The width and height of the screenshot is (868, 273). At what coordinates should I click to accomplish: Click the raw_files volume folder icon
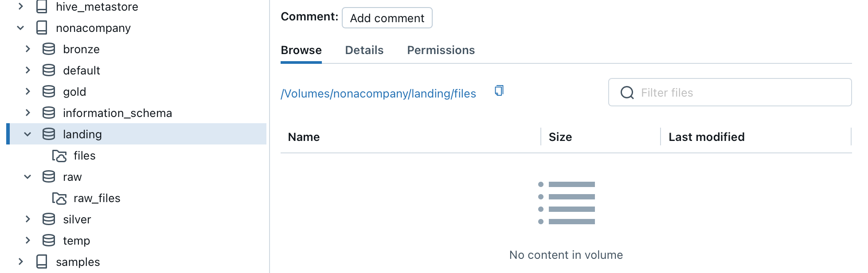coord(59,199)
